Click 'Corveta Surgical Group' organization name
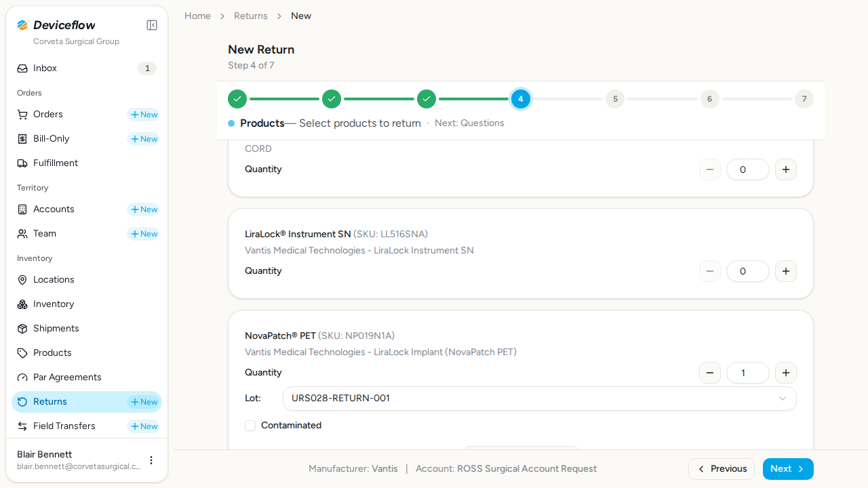The image size is (868, 488). click(76, 41)
